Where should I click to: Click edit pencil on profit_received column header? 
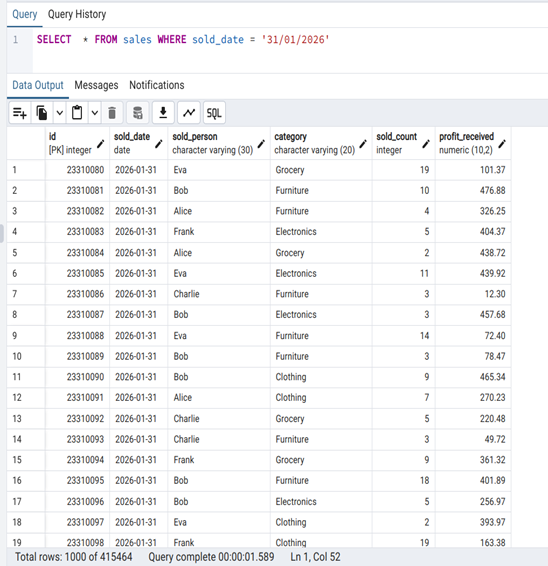(502, 144)
